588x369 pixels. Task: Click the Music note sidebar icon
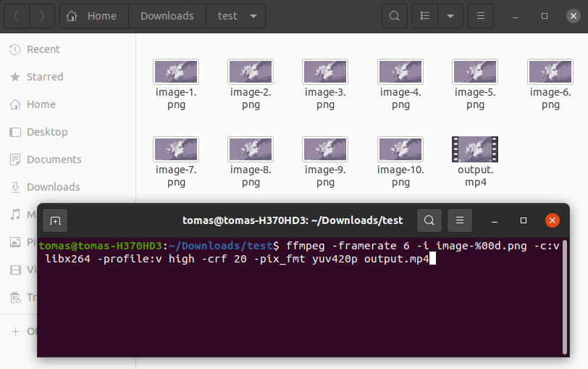[x=15, y=215]
